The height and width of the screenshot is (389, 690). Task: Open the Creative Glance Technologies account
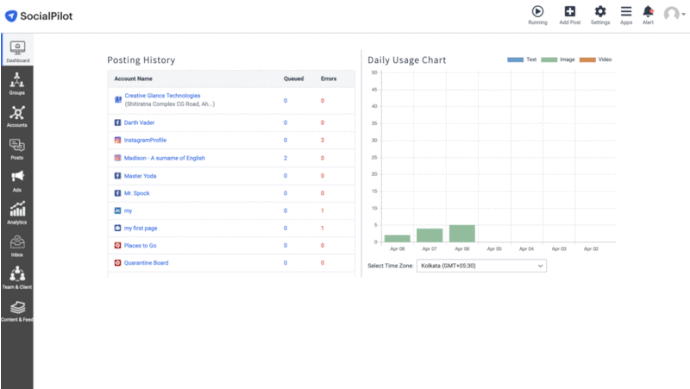point(162,95)
